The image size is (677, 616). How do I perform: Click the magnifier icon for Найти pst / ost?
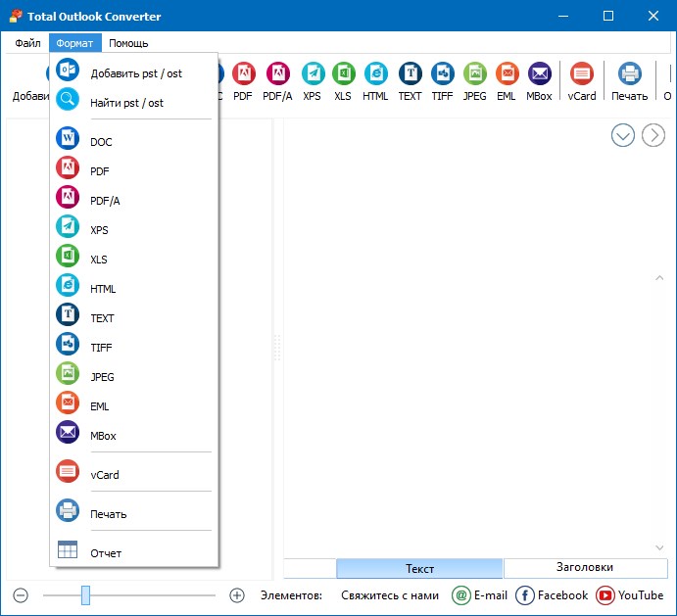pyautogui.click(x=68, y=99)
